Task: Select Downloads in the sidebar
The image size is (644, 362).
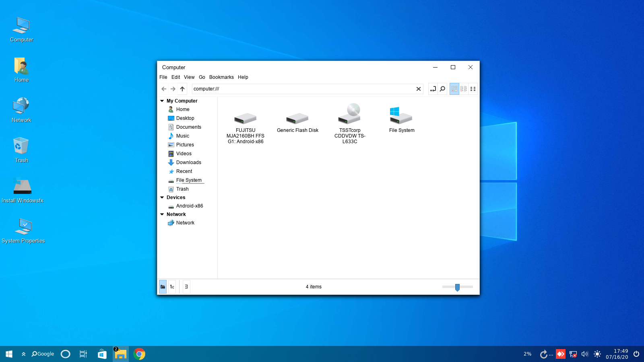Action: (x=188, y=162)
